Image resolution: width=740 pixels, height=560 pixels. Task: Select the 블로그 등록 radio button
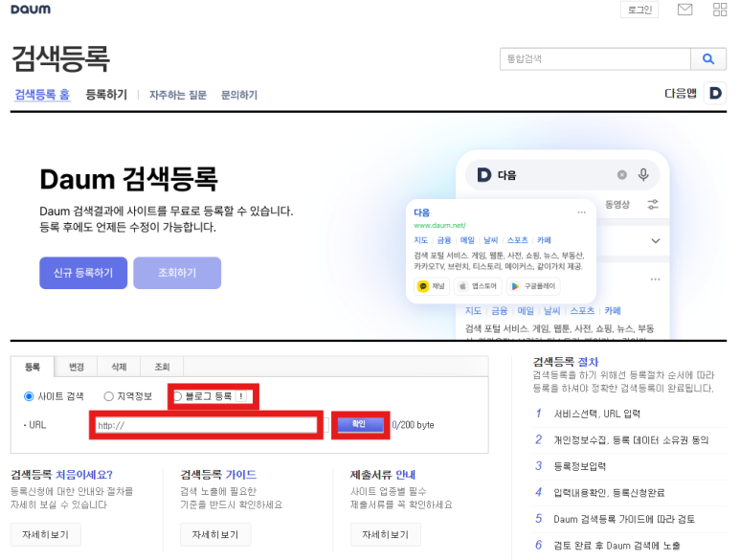[x=177, y=396]
